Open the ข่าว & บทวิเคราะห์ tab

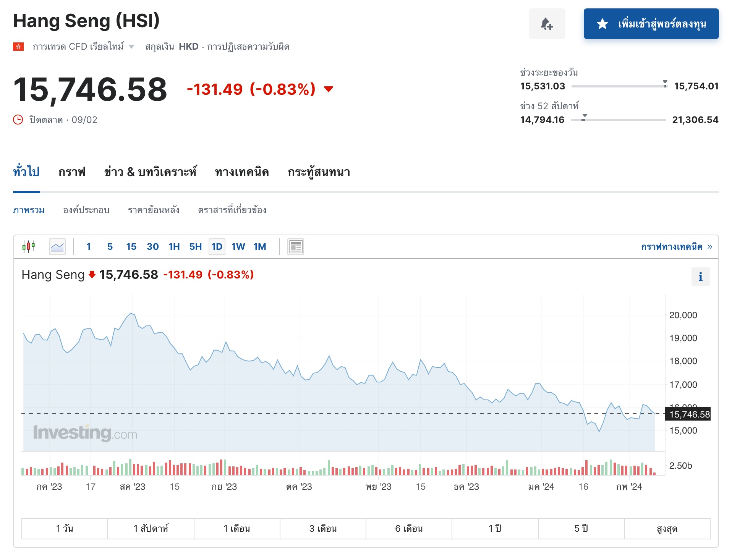[150, 172]
